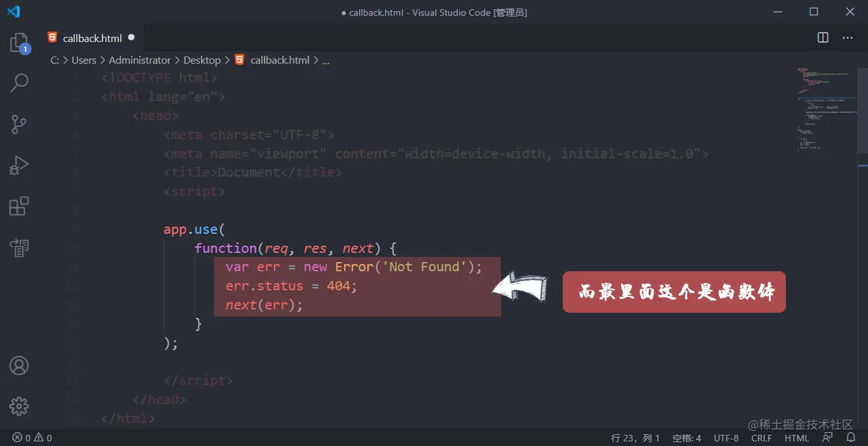Open the Explorer sidebar icon
The width and height of the screenshot is (868, 446).
click(x=19, y=41)
